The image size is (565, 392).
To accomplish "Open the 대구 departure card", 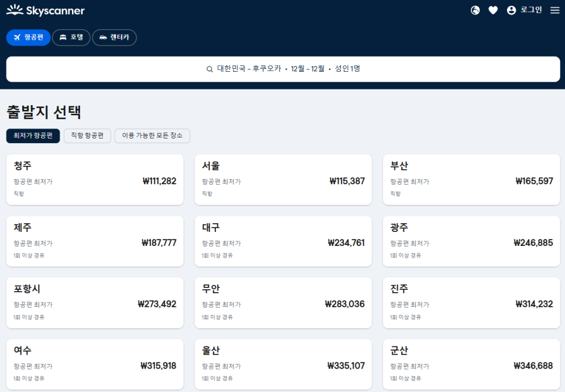I will tap(283, 241).
